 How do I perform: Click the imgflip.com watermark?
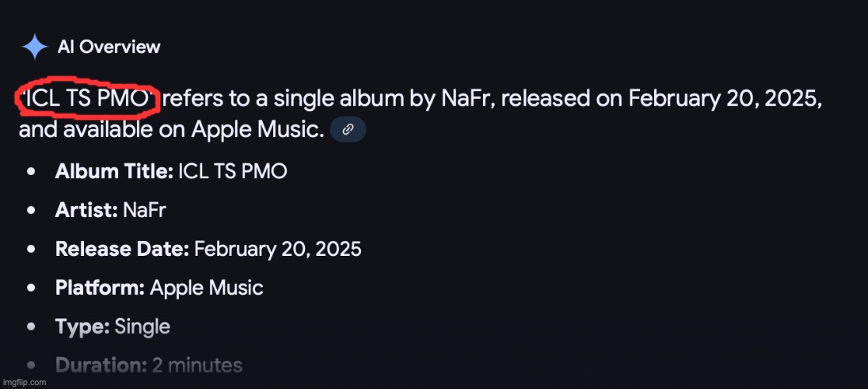(x=24, y=382)
